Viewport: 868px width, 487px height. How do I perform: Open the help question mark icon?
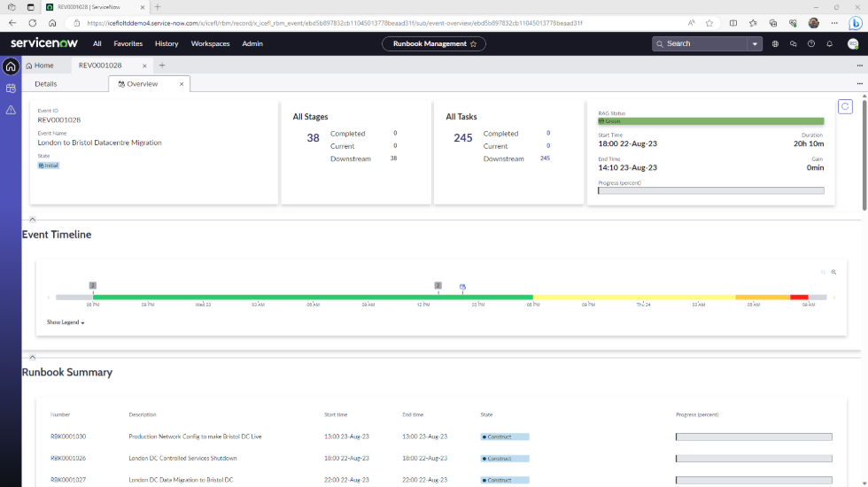pos(811,43)
